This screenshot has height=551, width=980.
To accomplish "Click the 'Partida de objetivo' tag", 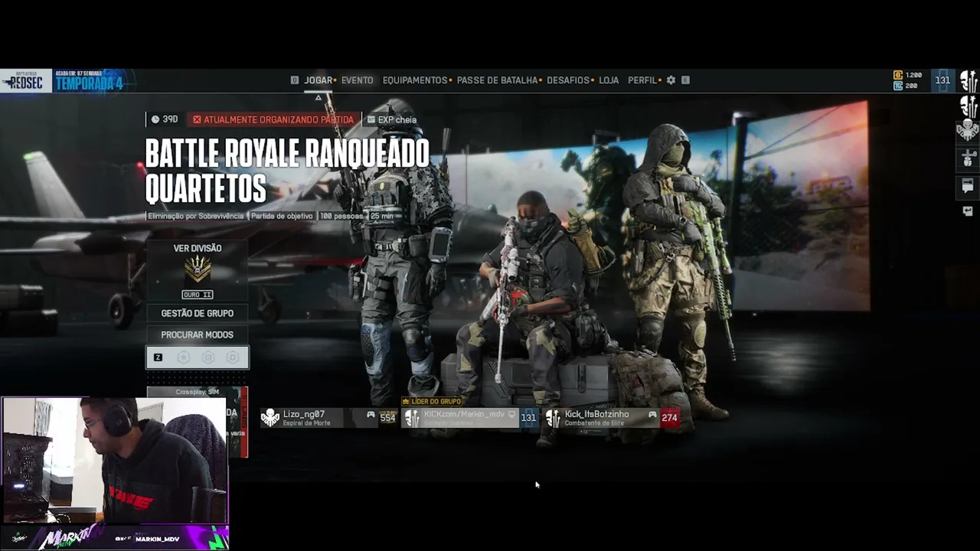I will 282,217.
